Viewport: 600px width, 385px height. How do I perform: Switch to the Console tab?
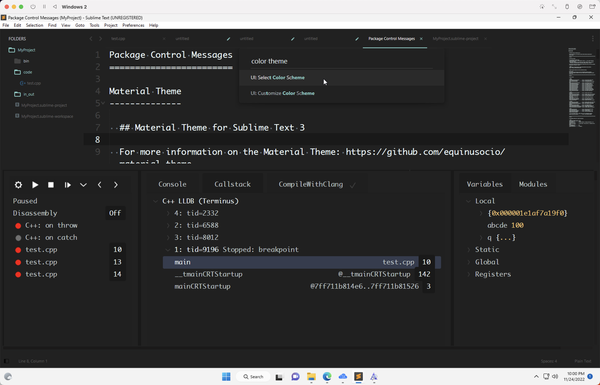tap(172, 184)
